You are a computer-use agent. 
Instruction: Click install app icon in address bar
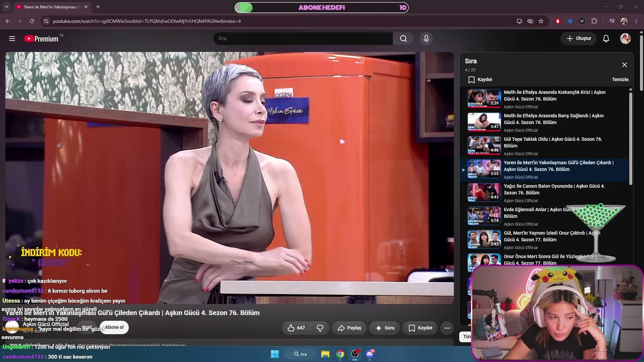(x=519, y=21)
